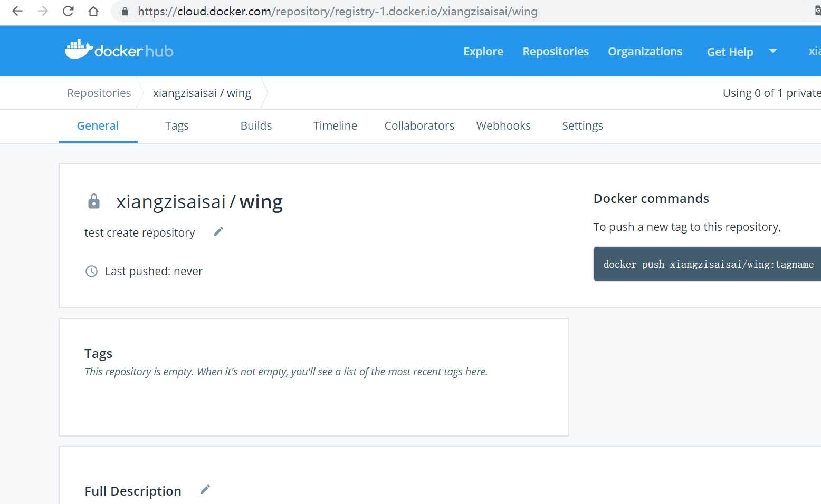Screen dimensions: 821x504
Task: Switch to the General tab
Action: (x=98, y=125)
